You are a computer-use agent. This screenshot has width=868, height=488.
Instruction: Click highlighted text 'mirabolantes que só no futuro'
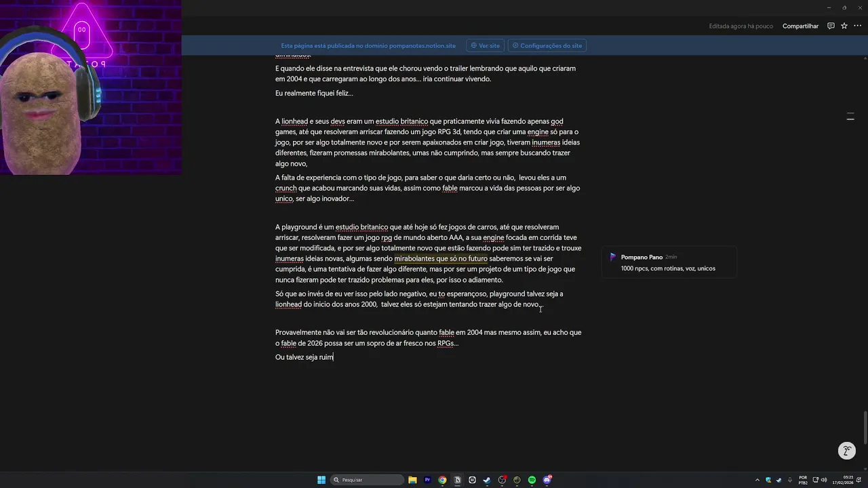point(441,258)
